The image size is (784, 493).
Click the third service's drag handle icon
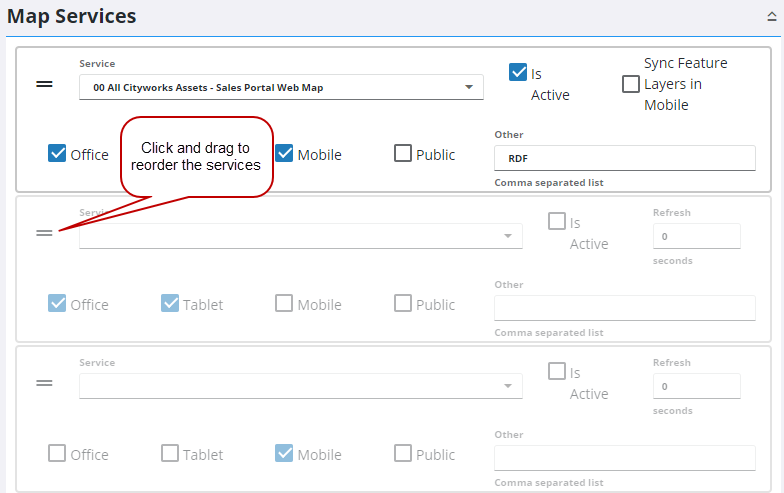point(44,383)
